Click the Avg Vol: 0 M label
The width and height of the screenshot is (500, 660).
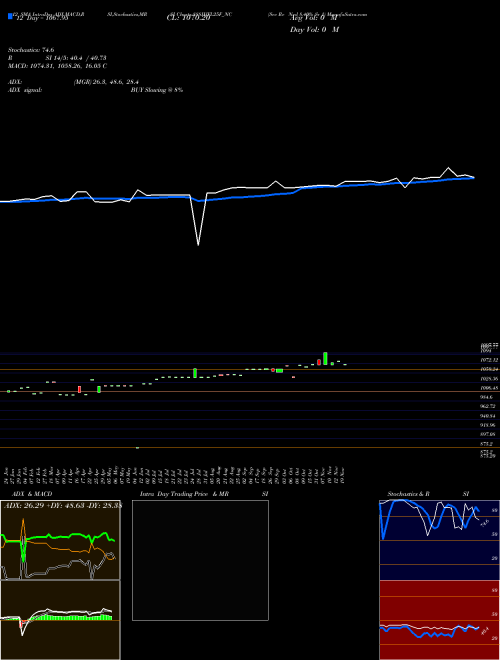[314, 18]
